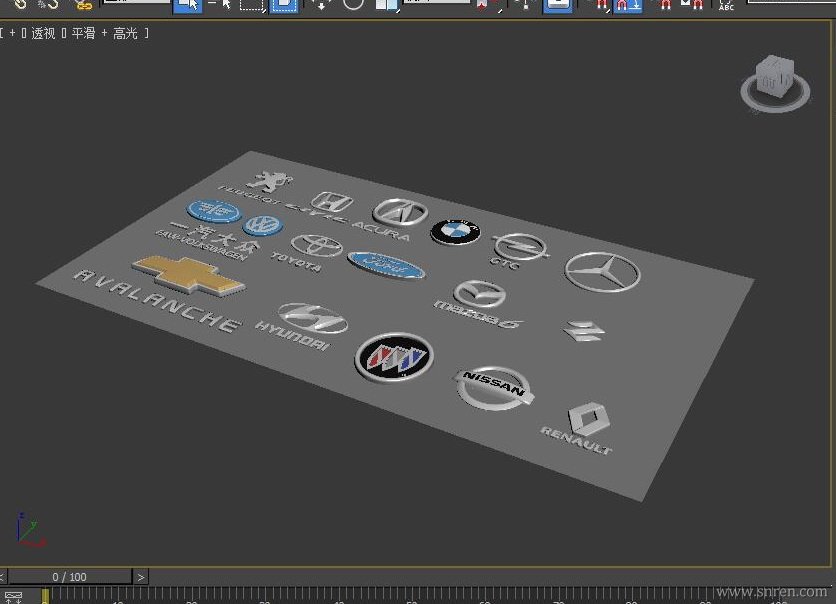Activate the Bind to Space Warp tool
The image size is (836, 604).
pyautogui.click(x=82, y=5)
